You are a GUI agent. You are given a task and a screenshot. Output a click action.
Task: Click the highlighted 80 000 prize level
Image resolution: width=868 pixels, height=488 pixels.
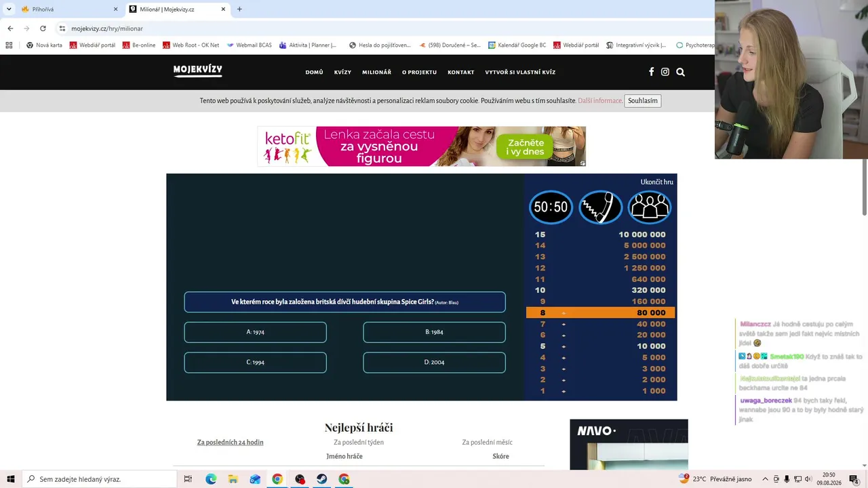tap(601, 312)
